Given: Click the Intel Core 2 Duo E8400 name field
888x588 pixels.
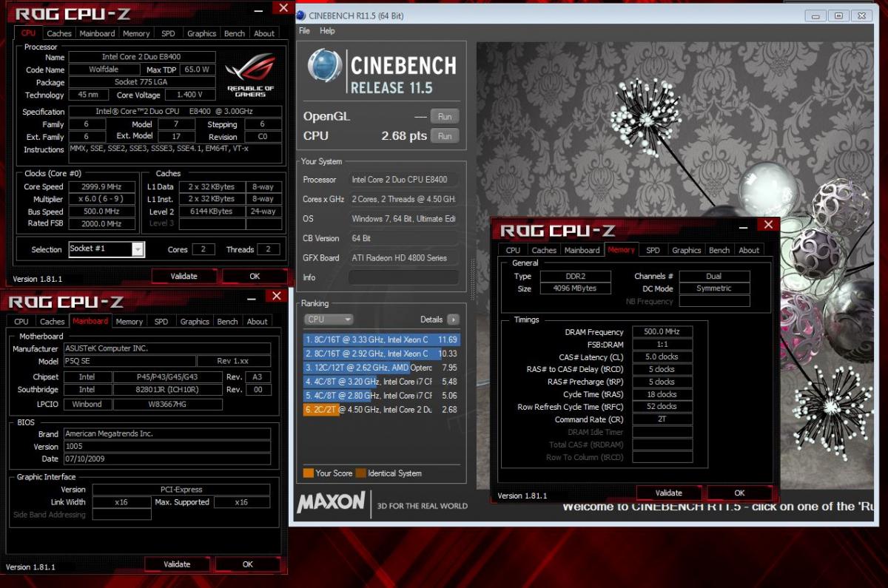Looking at the screenshot, I should tap(142, 57).
